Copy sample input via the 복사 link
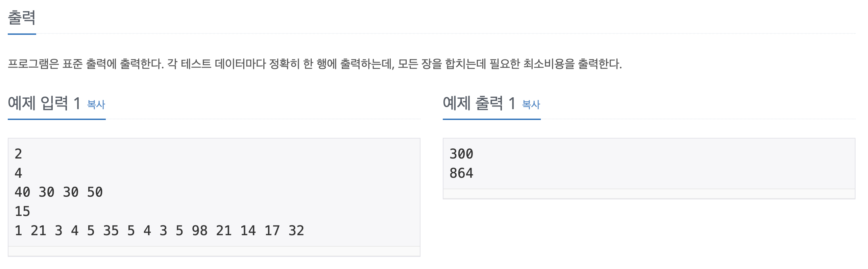868x269 pixels. coord(96,105)
